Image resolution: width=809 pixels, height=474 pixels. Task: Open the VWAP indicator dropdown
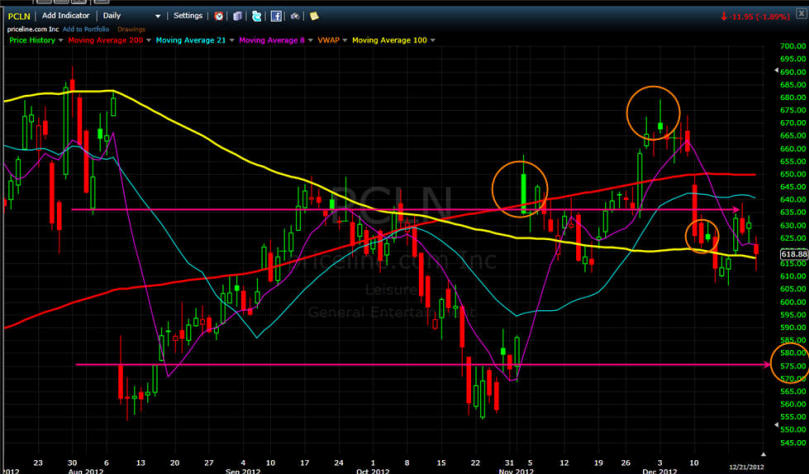[342, 40]
